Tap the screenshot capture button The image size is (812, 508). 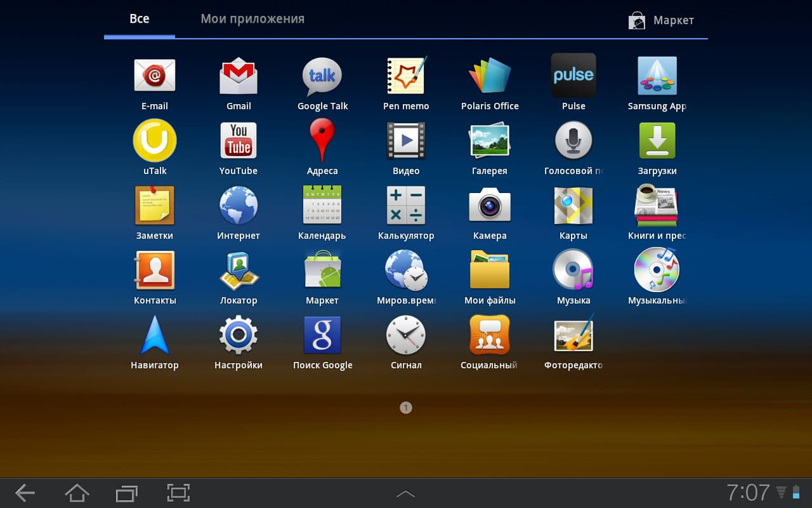[178, 493]
